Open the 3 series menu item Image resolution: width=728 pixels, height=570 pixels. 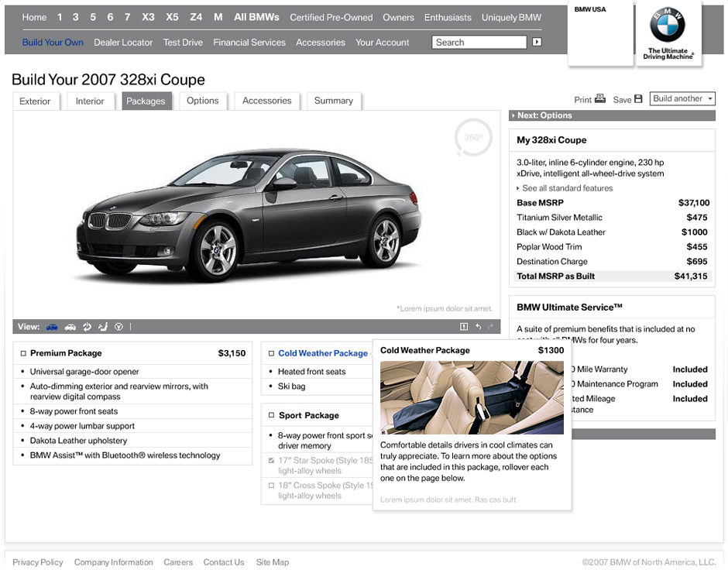[x=75, y=17]
